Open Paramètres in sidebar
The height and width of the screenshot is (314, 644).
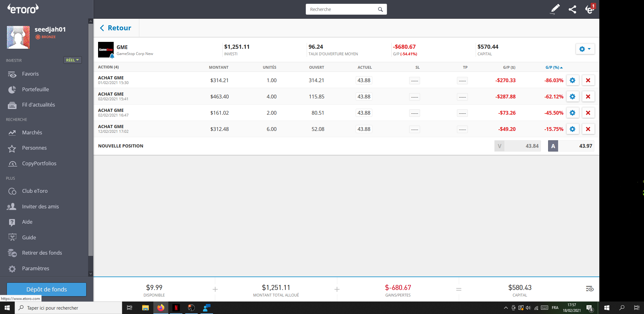[x=35, y=268]
